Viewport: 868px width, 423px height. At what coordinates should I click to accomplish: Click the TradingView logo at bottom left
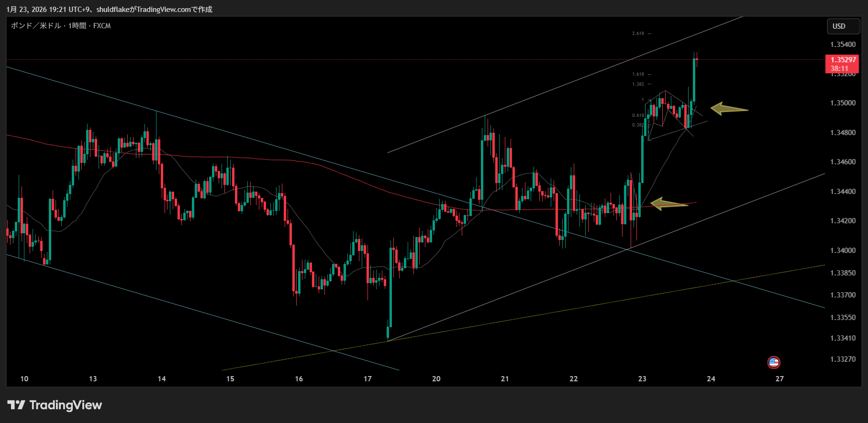click(55, 405)
